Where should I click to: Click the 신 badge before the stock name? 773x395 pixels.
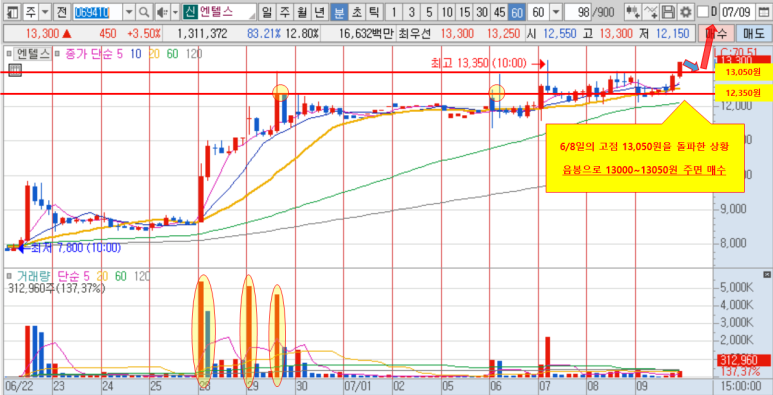[190, 12]
